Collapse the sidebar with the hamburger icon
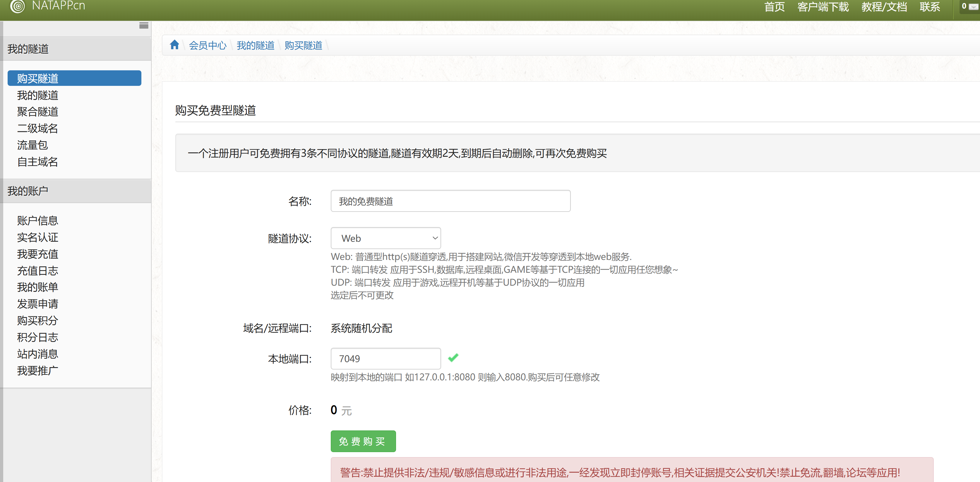This screenshot has height=482, width=980. [144, 25]
